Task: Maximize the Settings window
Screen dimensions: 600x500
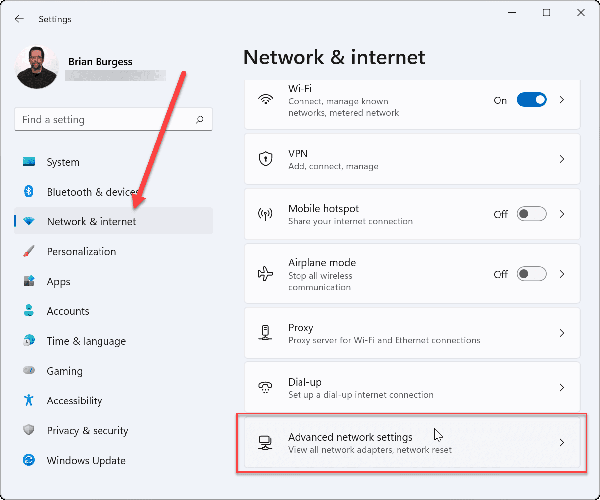Action: 546,13
